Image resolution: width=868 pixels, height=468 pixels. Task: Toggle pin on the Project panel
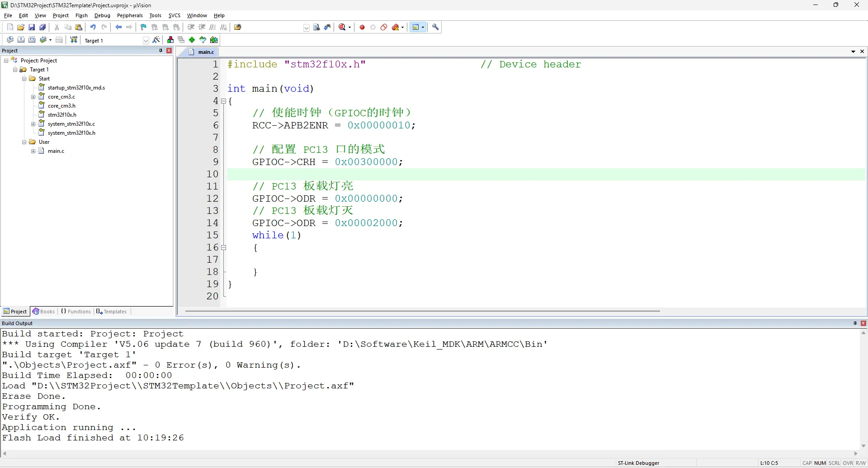click(160, 51)
